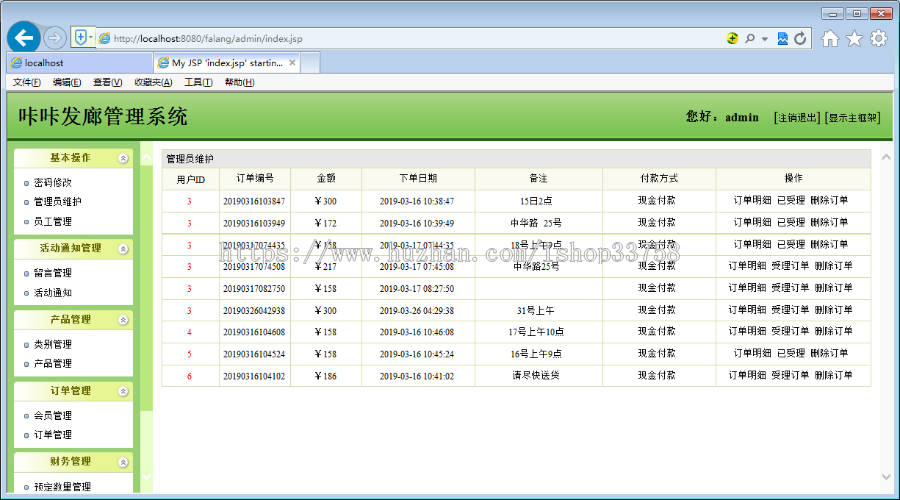Viewport: 900px width, 500px height.
Task: Open a new blank browser tab
Action: [310, 63]
